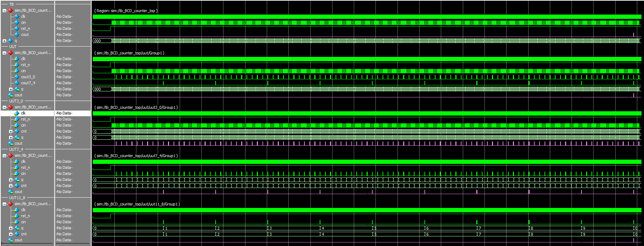Collapse the UUT7_4 region group
The image size is (644, 246).
coord(4,156)
